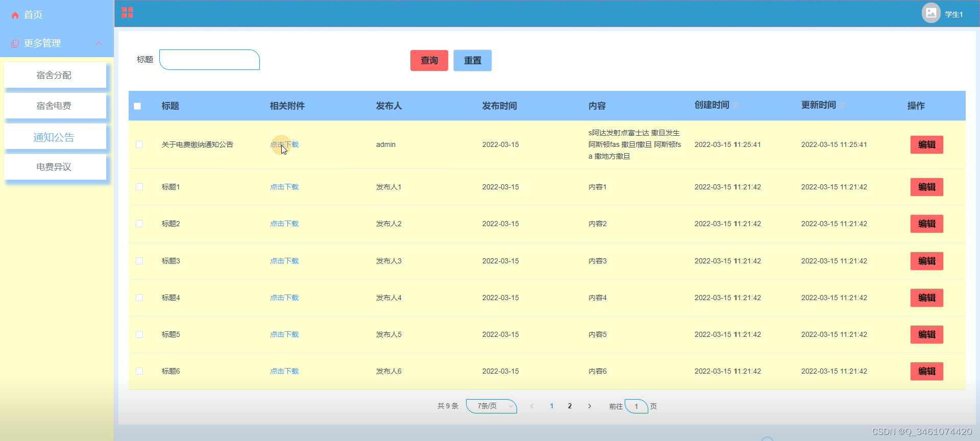Open the 7条/页 page size dropdown
The width and height of the screenshot is (980, 441).
click(x=492, y=406)
